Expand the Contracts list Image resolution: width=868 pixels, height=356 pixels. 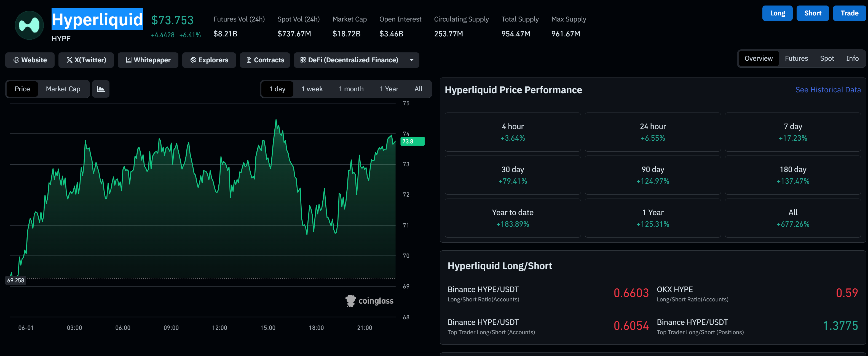(x=265, y=60)
